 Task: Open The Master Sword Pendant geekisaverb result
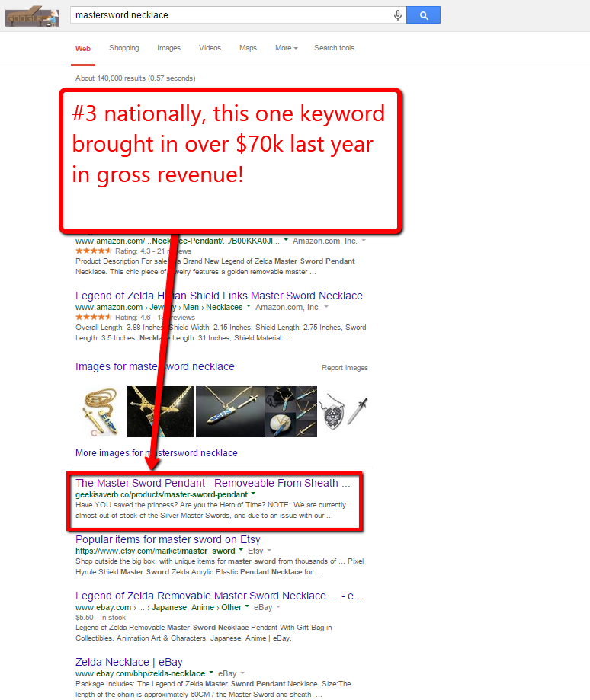click(x=213, y=483)
